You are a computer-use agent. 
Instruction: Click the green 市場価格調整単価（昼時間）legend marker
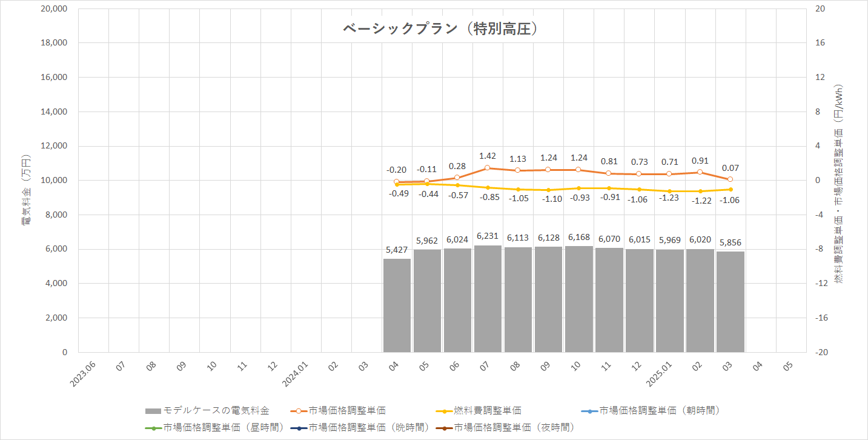[x=154, y=427]
